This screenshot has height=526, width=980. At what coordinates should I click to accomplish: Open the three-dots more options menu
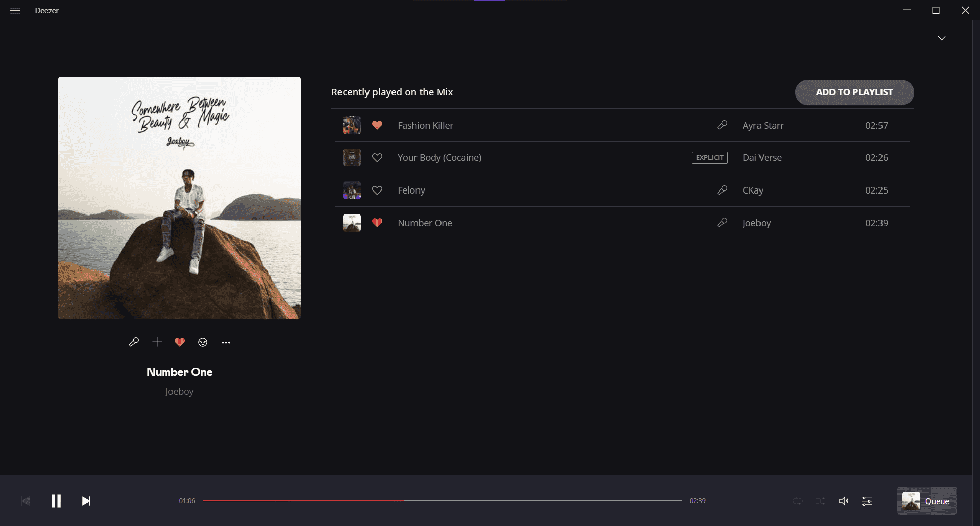click(x=226, y=342)
